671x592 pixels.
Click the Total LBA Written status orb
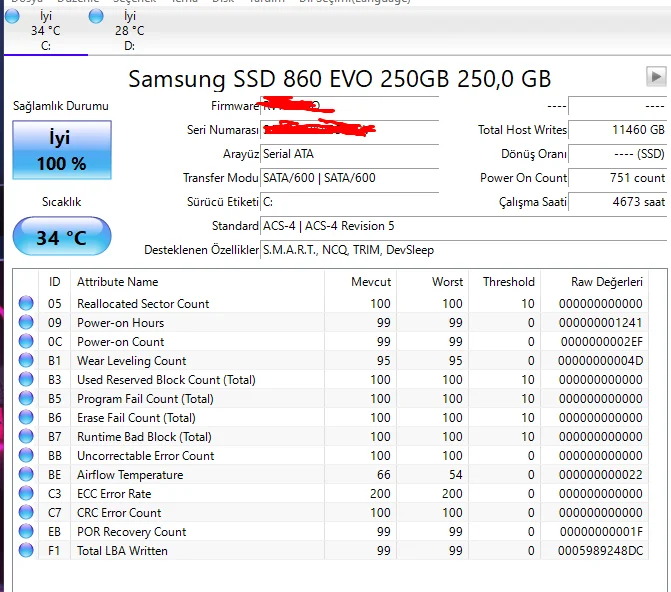(26, 550)
